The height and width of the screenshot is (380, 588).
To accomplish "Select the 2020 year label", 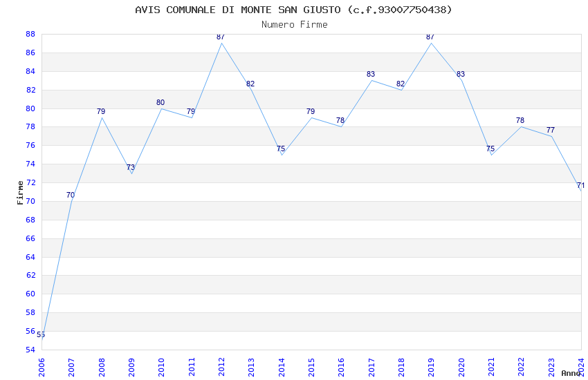I will click(x=461, y=368).
